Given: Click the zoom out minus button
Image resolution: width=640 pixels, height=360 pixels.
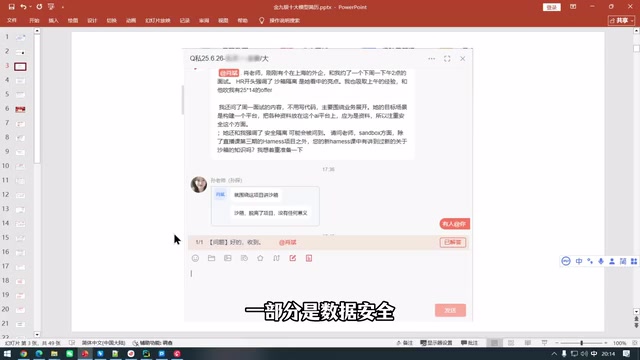Looking at the screenshot, I should pyautogui.click(x=557, y=343).
